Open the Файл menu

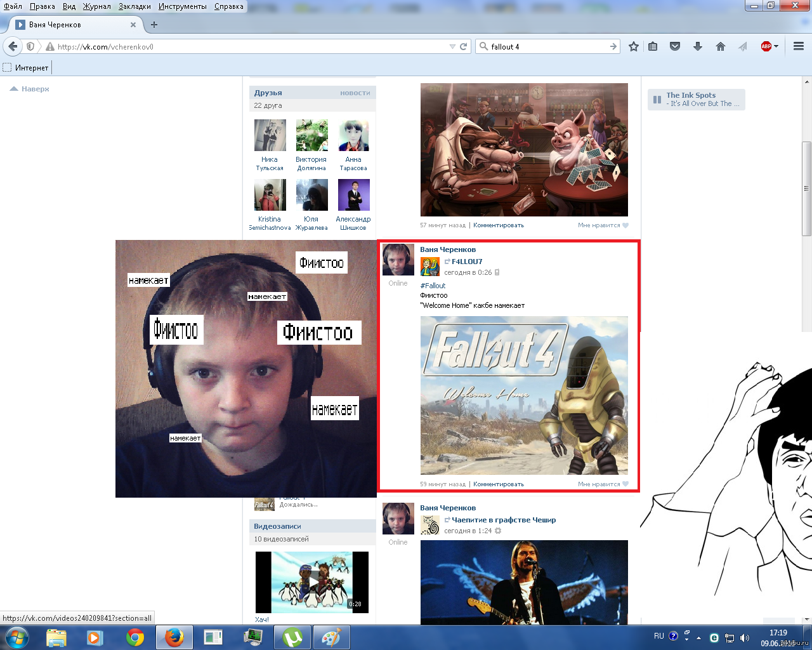(13, 6)
